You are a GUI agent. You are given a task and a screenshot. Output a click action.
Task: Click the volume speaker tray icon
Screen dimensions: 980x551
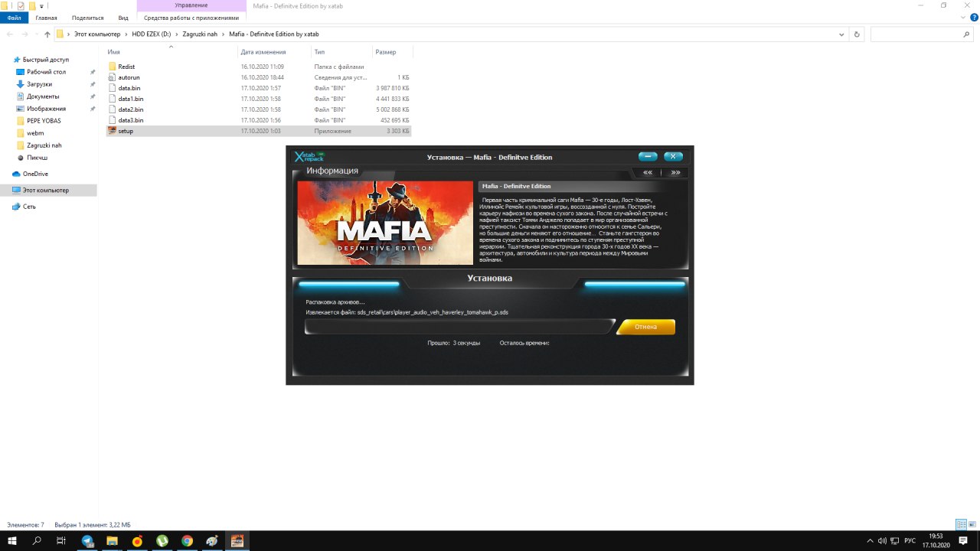coord(882,541)
